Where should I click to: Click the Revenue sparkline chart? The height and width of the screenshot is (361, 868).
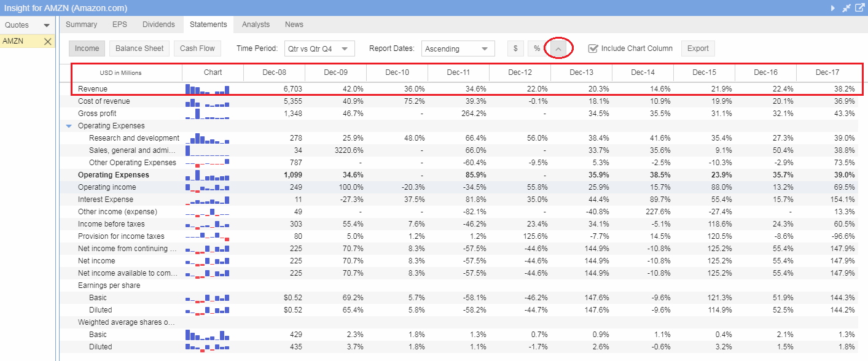(208, 89)
